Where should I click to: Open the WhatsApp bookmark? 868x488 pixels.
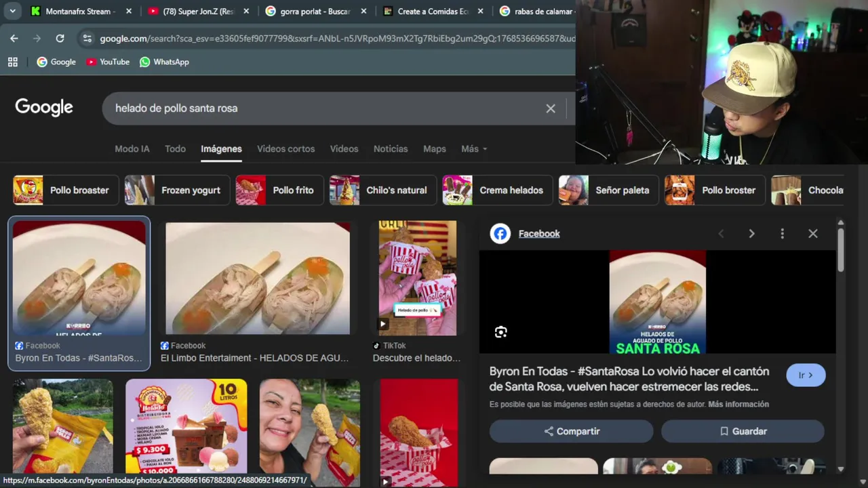pyautogui.click(x=164, y=62)
